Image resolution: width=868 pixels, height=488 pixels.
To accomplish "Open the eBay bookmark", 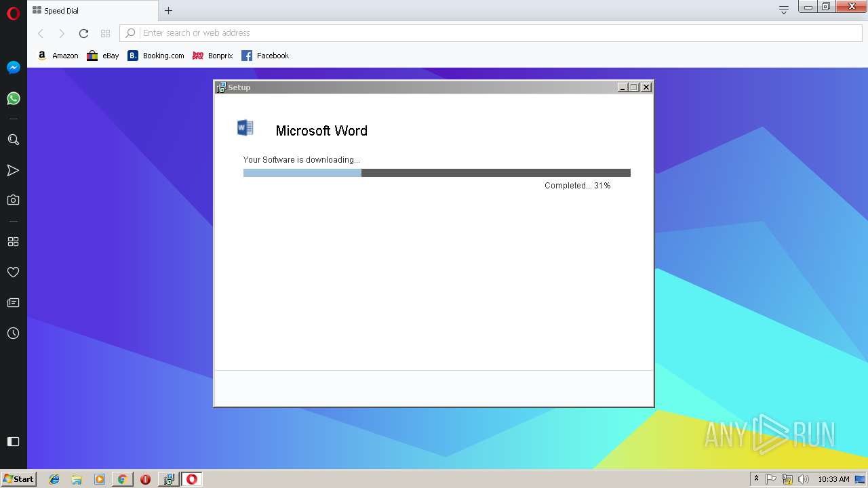I will [x=102, y=56].
